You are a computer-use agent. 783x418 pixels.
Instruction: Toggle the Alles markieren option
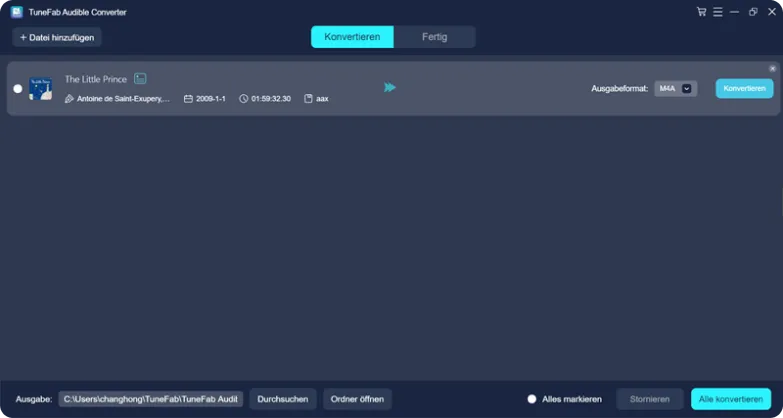click(532, 399)
